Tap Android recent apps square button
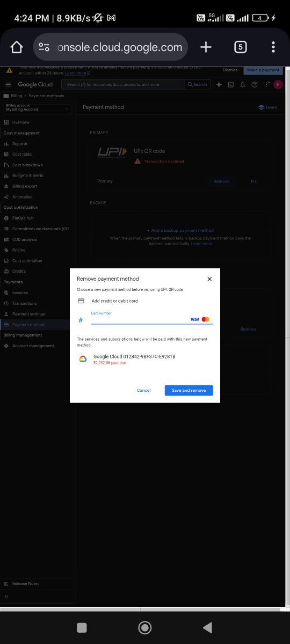Image resolution: width=290 pixels, height=644 pixels. click(x=82, y=628)
